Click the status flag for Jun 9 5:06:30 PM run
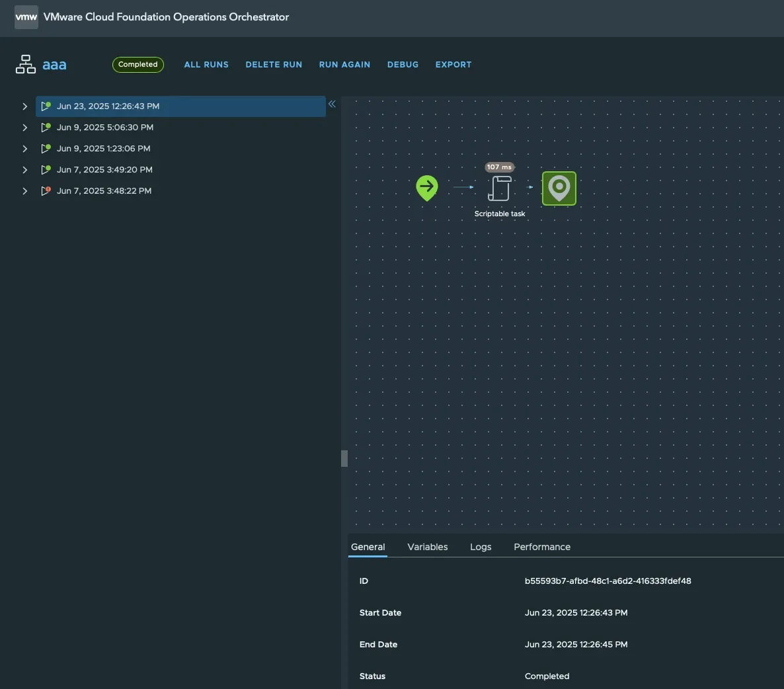Viewport: 784px width, 689px height. coord(46,127)
